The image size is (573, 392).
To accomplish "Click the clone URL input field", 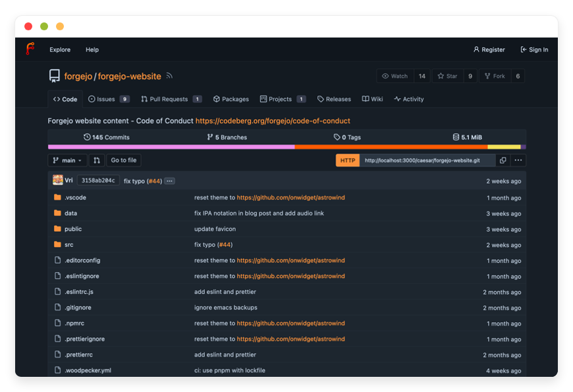I will coord(427,160).
